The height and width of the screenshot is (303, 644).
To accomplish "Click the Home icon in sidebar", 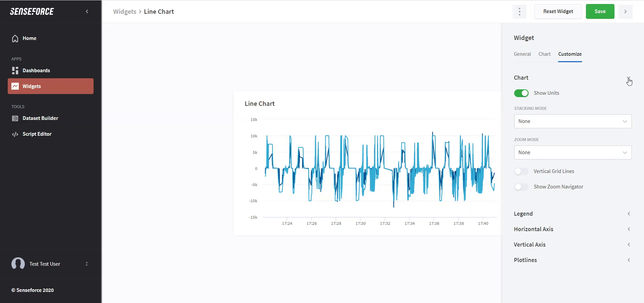I will pyautogui.click(x=15, y=38).
